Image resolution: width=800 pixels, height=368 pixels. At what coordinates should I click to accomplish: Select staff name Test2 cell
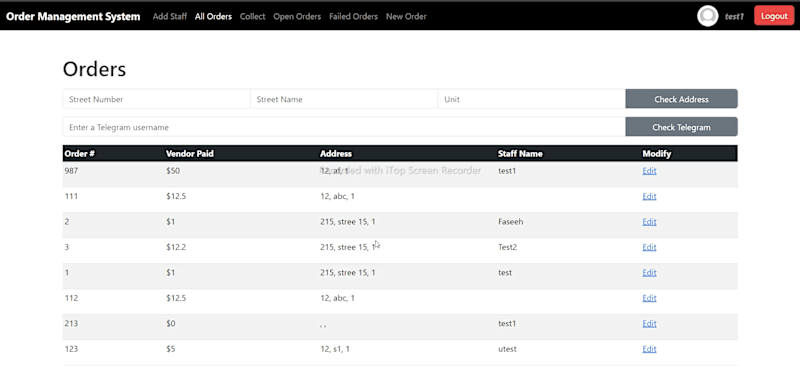[508, 248]
